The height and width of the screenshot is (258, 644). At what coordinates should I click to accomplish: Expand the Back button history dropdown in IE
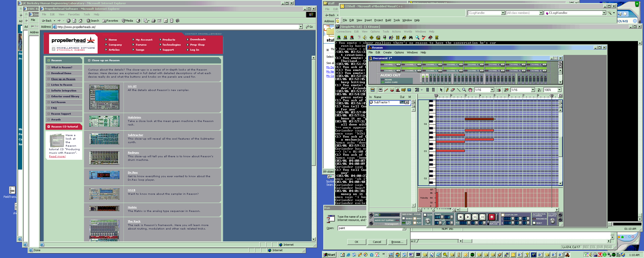[54, 21]
